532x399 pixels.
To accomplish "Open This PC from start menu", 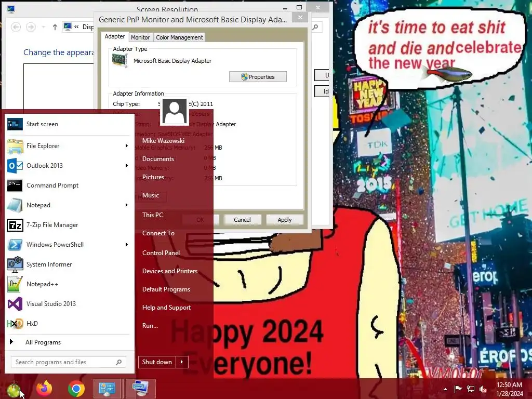I will 153,215.
